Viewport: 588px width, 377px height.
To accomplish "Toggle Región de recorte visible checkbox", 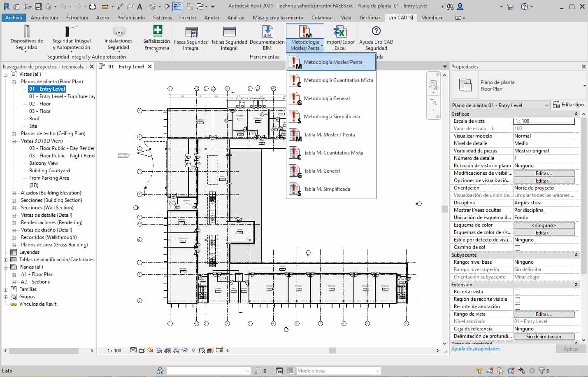I will point(517,300).
